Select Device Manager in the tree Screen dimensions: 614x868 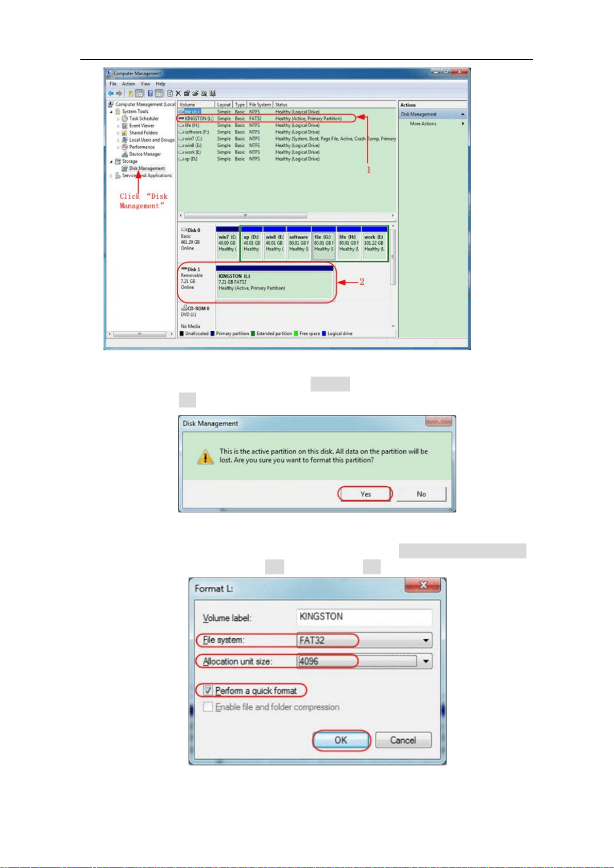[x=145, y=154]
